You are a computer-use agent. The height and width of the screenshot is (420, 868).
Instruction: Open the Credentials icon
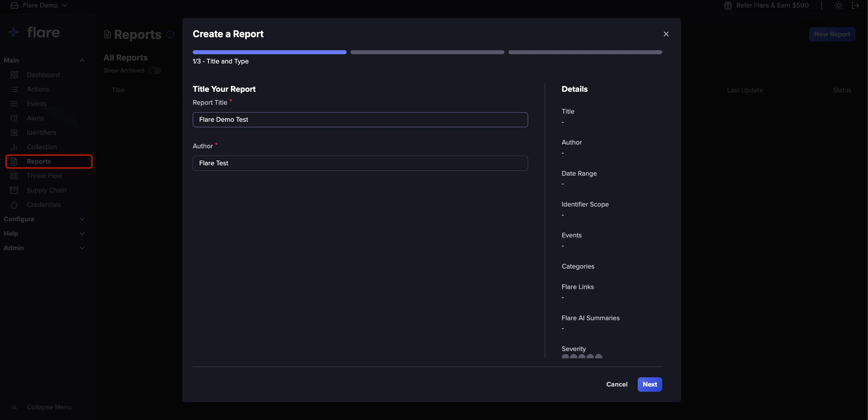(x=14, y=205)
